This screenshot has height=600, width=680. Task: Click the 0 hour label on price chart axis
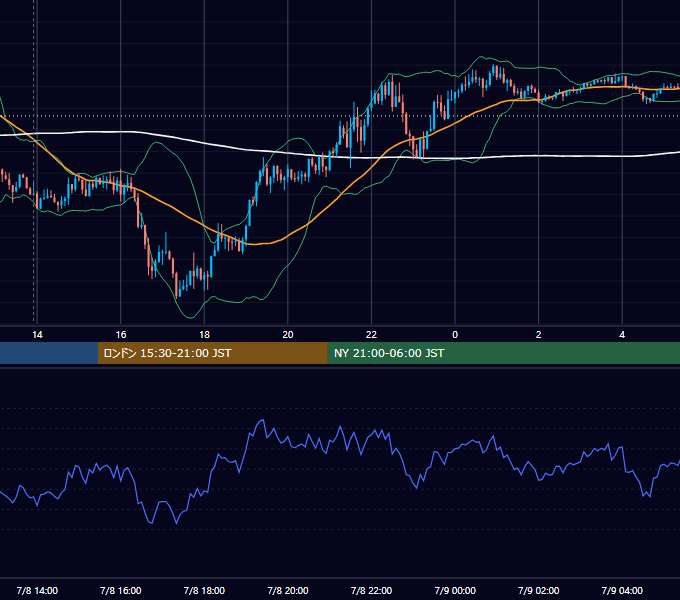455,335
